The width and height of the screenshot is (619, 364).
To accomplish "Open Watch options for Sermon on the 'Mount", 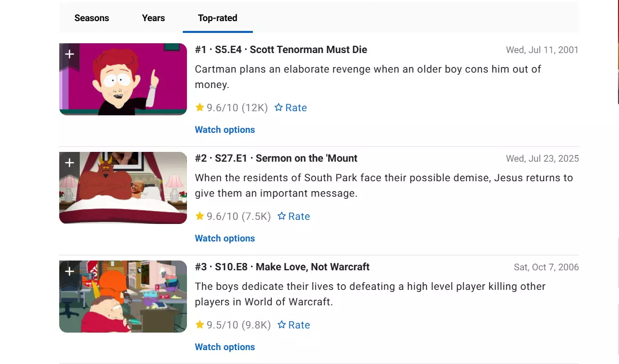I will pyautogui.click(x=225, y=238).
